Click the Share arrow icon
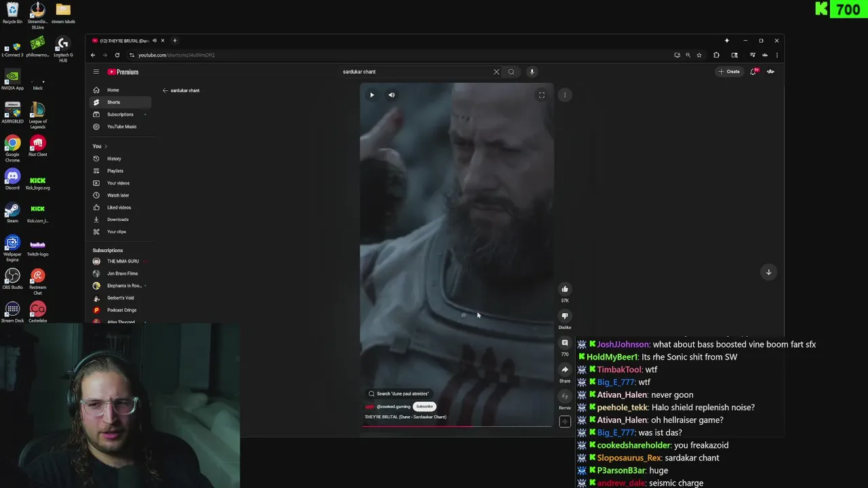Screen dimensions: 868x488 [565, 369]
